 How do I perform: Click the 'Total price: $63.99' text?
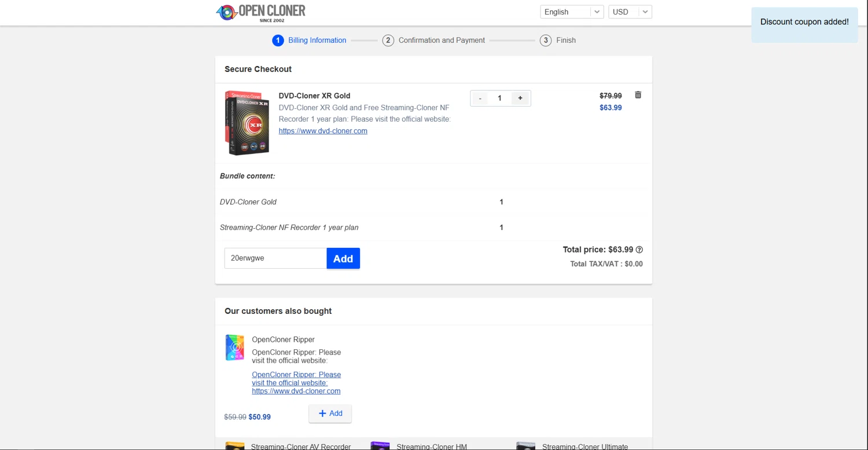click(x=598, y=250)
